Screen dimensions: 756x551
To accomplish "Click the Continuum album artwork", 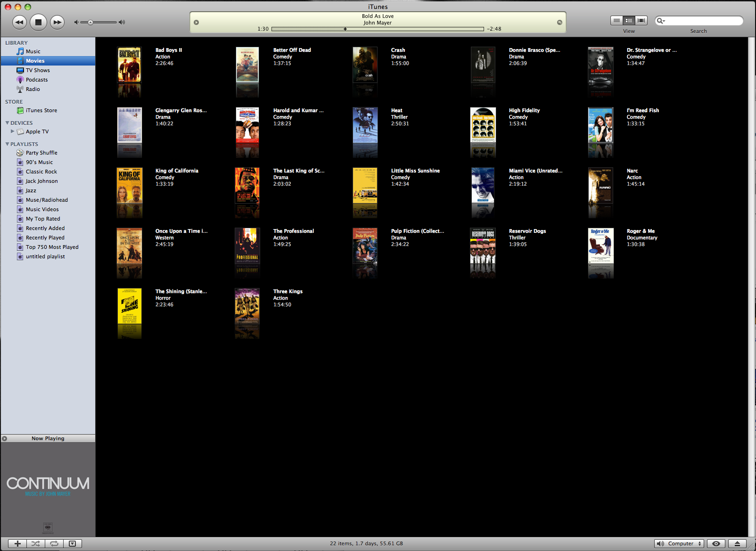I will pos(48,489).
